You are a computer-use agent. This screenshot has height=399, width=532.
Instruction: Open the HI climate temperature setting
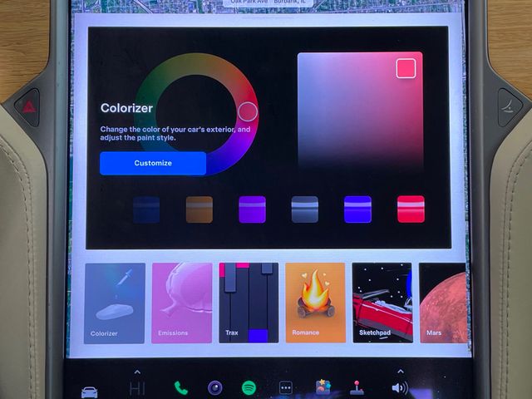(138, 388)
